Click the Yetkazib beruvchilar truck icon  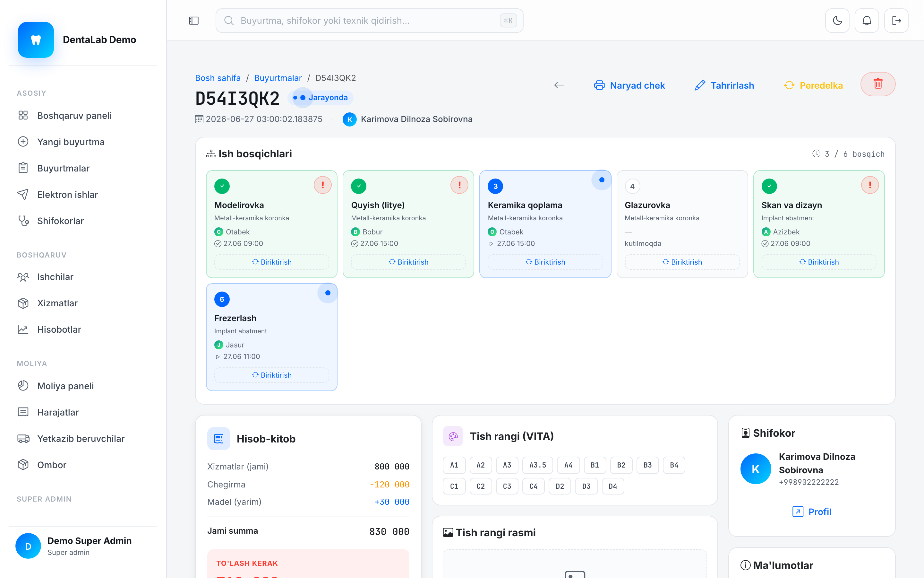pos(23,438)
